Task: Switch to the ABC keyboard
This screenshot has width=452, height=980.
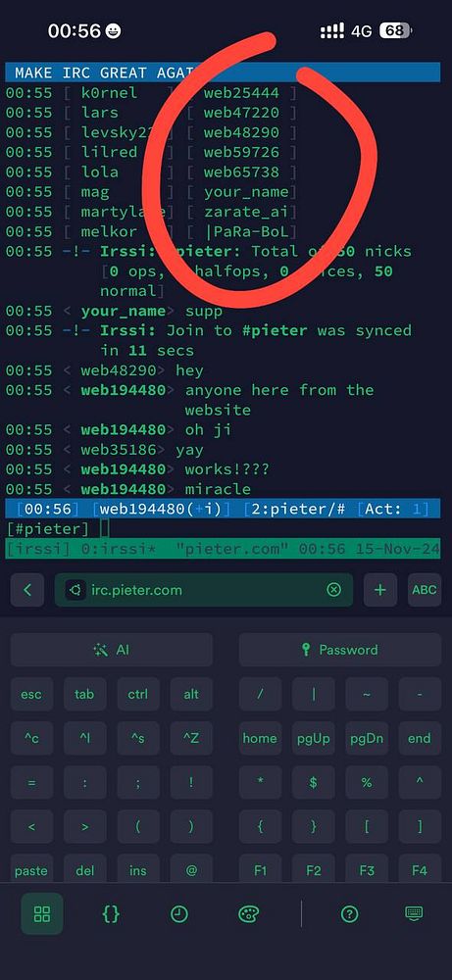Action: 425,589
